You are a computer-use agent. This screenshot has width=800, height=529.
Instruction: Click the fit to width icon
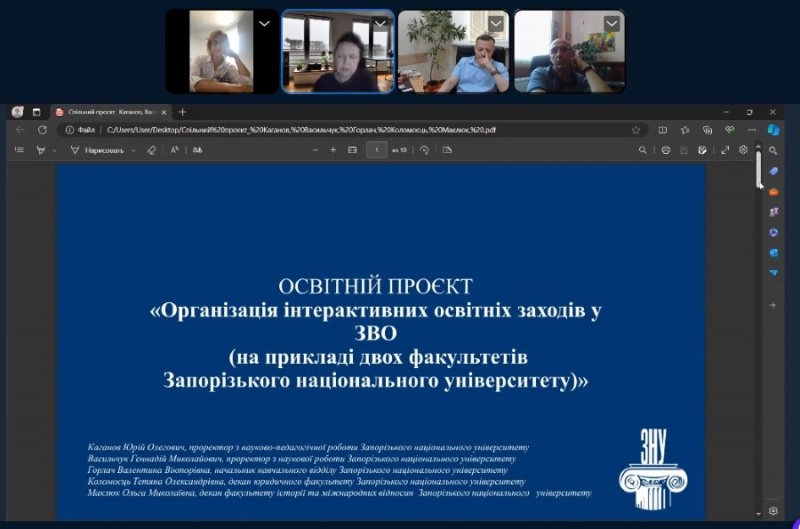coord(352,150)
